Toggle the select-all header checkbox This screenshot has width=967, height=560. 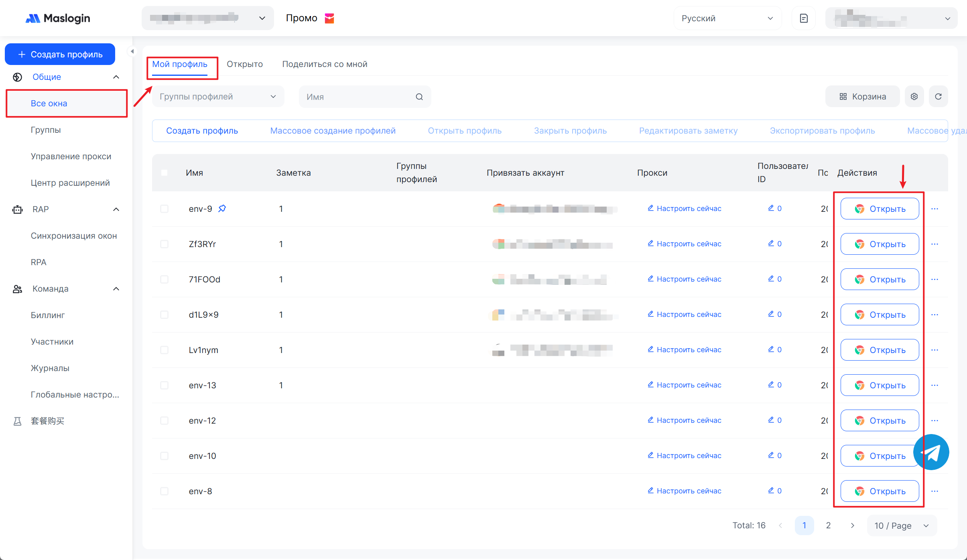[x=164, y=173]
